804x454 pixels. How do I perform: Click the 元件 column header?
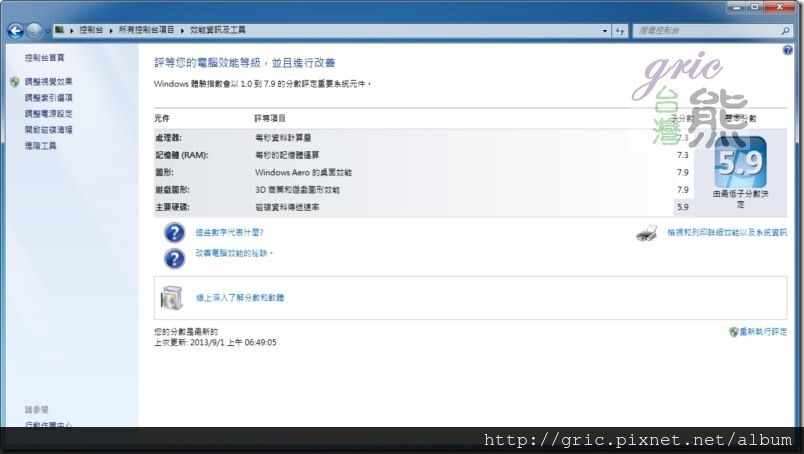(162, 119)
